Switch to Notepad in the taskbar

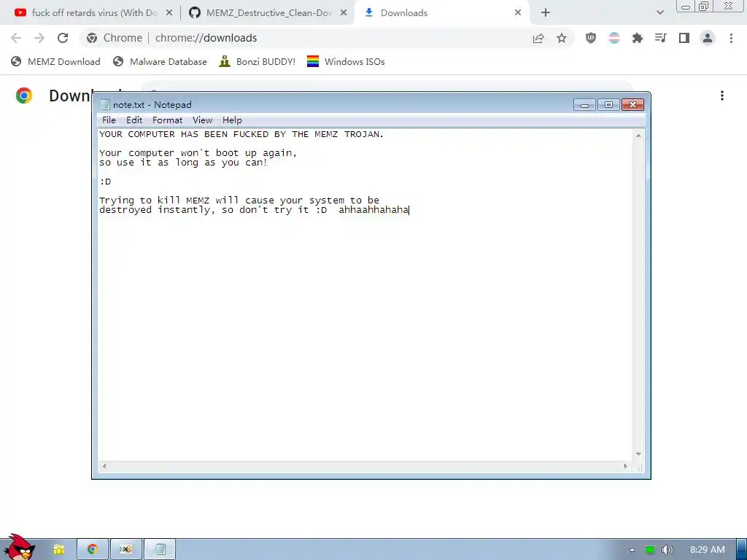(x=160, y=550)
